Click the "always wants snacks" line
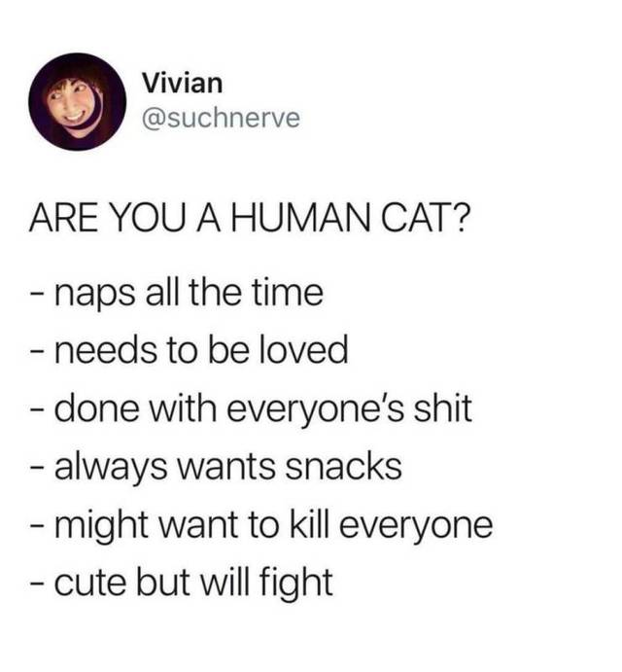 click(x=216, y=467)
